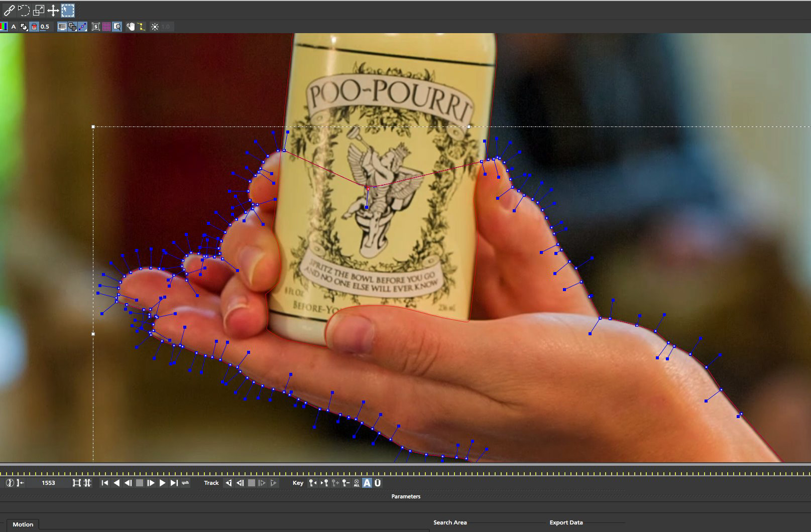Track backwards
The image size is (811, 532).
[x=228, y=483]
